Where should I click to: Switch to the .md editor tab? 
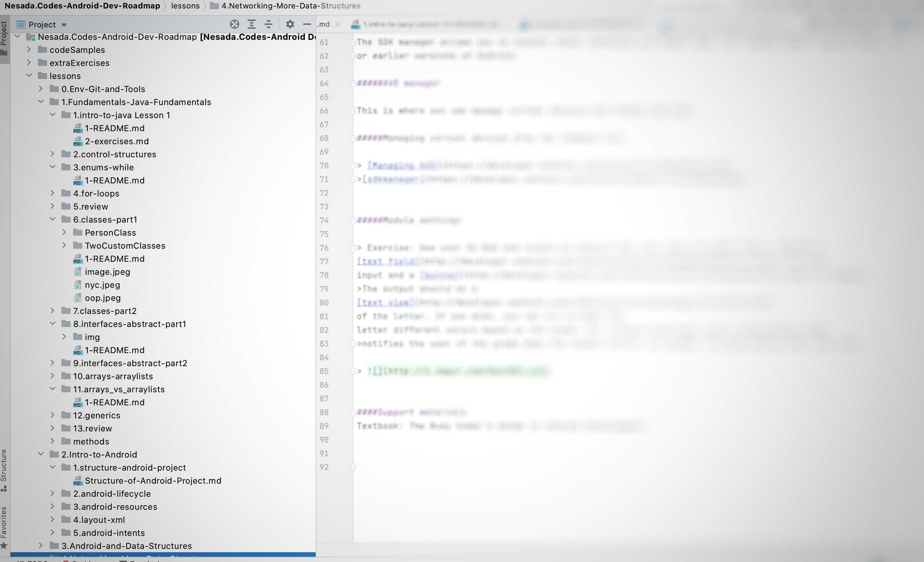(x=323, y=24)
